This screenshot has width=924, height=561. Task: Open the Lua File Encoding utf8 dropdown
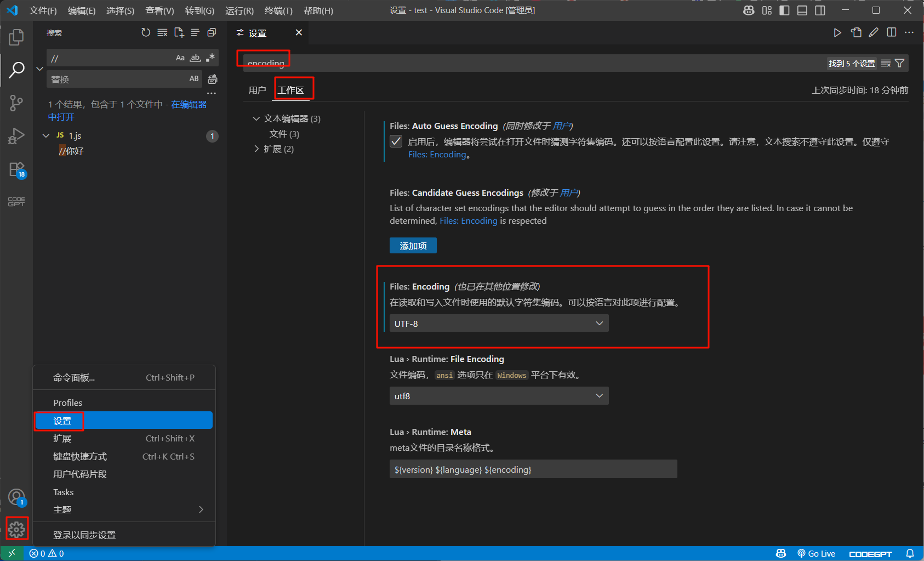499,396
